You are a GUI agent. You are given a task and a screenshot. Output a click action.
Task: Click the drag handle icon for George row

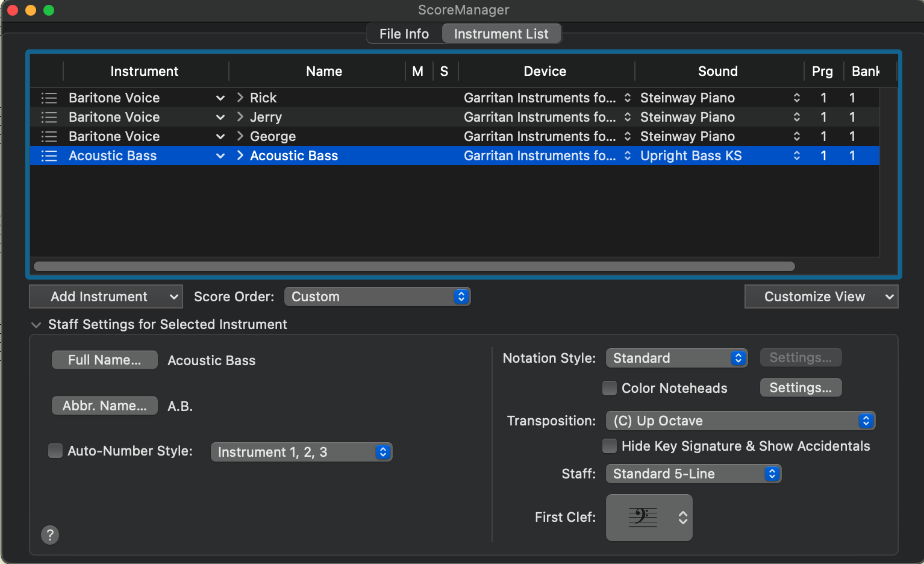point(49,136)
